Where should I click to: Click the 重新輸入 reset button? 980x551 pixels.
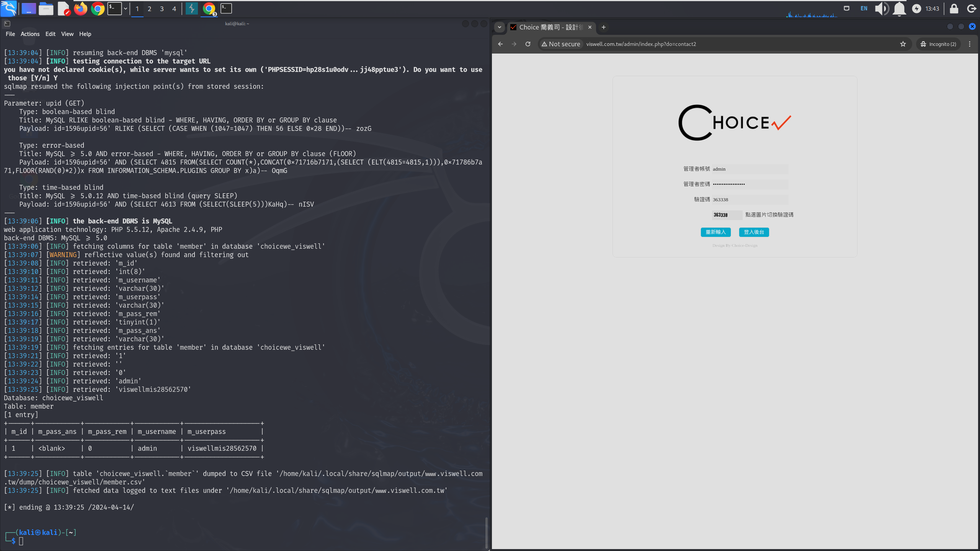tap(715, 232)
